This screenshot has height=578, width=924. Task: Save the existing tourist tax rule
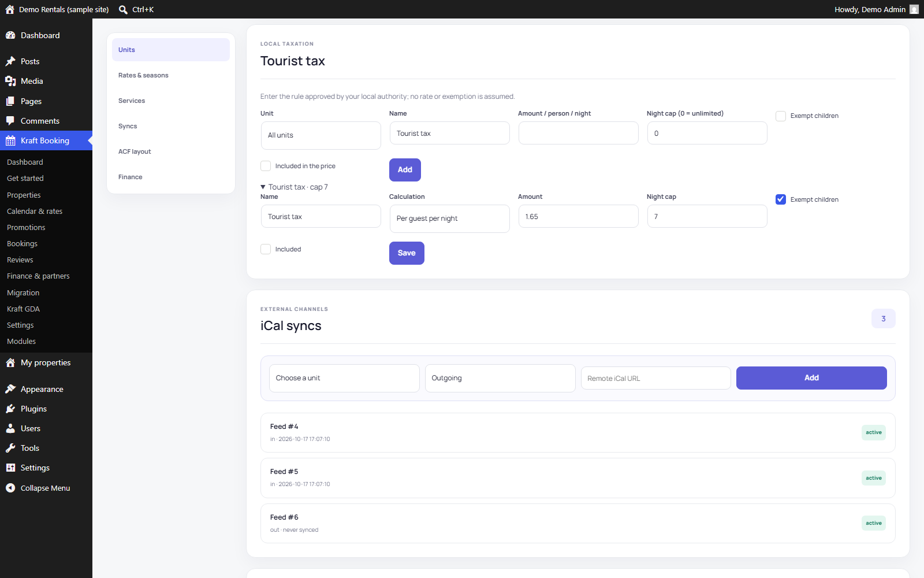click(x=407, y=253)
